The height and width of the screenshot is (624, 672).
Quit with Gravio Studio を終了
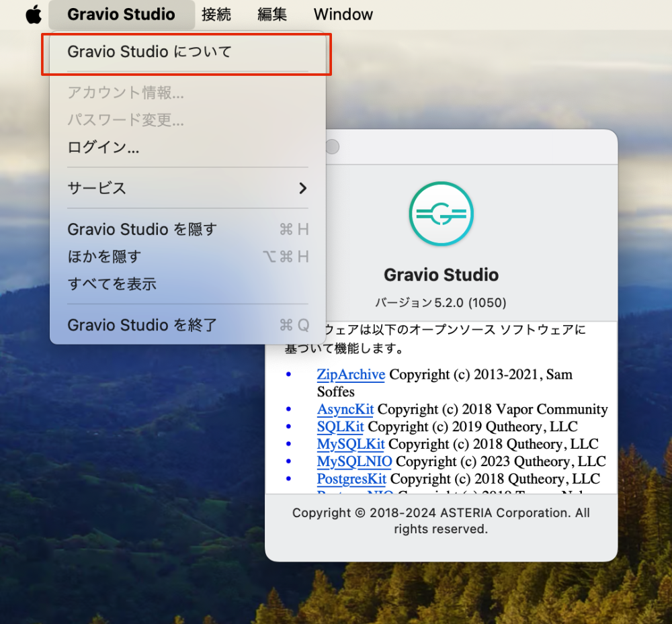187,325
